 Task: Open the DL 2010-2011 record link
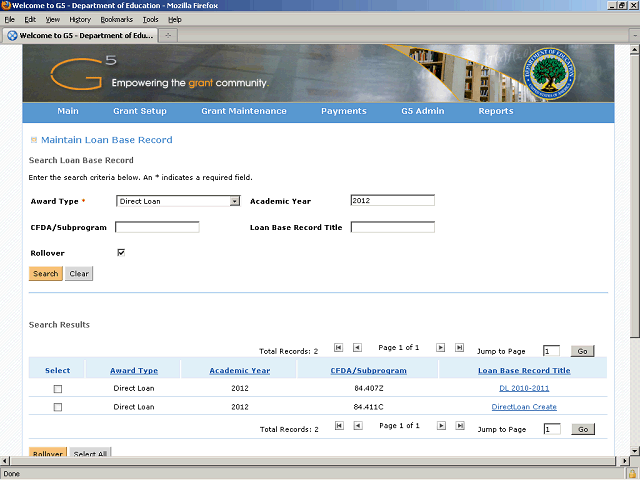[x=524, y=388]
